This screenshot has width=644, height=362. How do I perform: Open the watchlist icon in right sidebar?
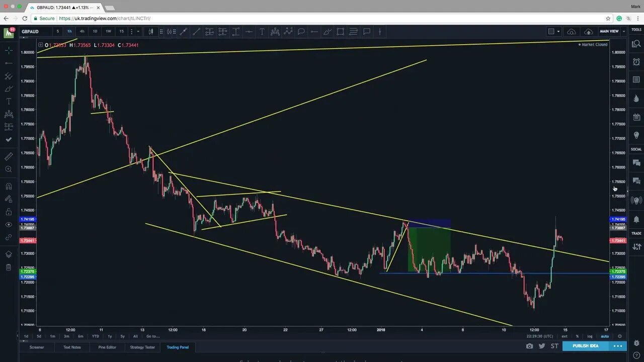[x=636, y=45]
